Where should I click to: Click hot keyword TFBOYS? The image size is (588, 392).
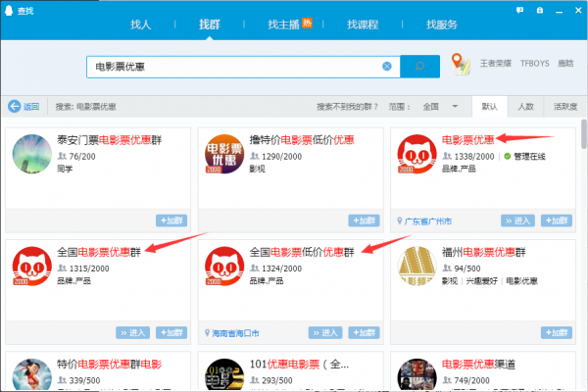(x=535, y=64)
